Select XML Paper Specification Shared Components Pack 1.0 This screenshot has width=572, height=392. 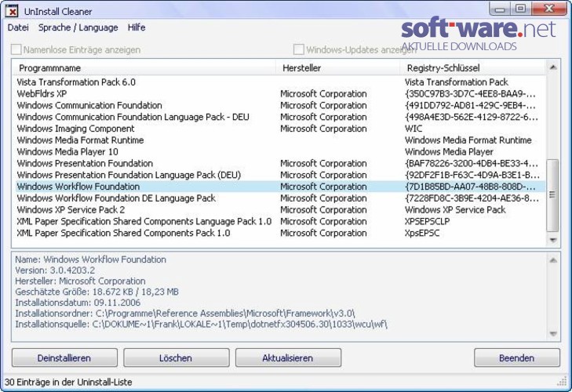[x=123, y=233]
